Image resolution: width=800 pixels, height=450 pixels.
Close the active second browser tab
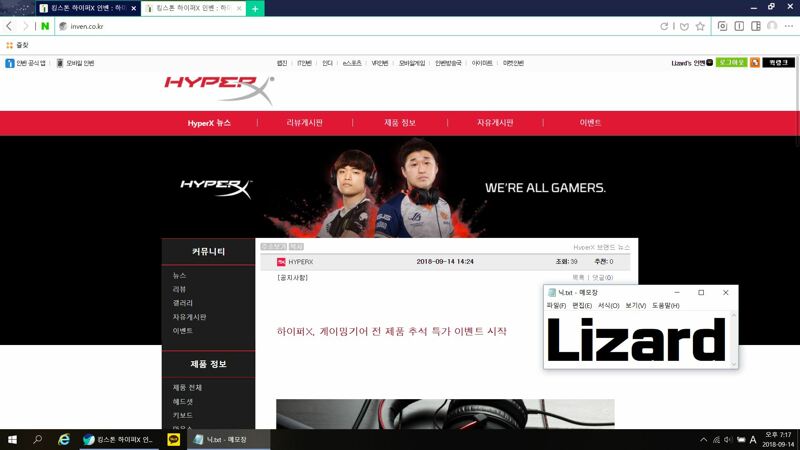click(x=239, y=9)
